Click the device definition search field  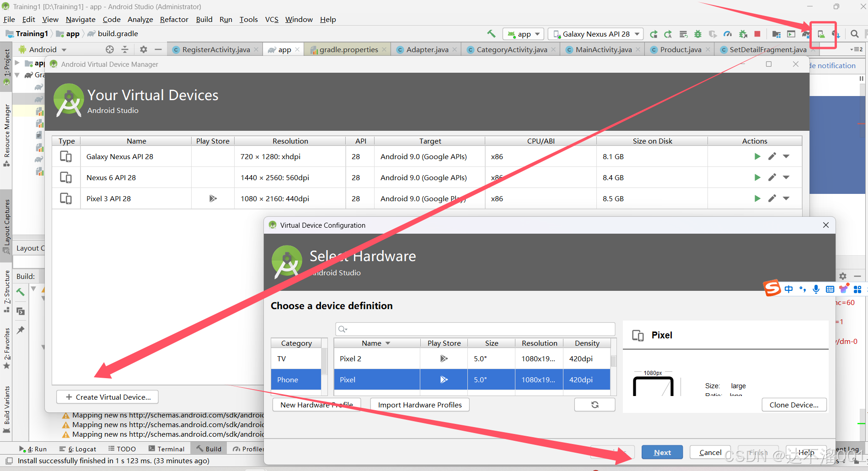click(x=475, y=329)
